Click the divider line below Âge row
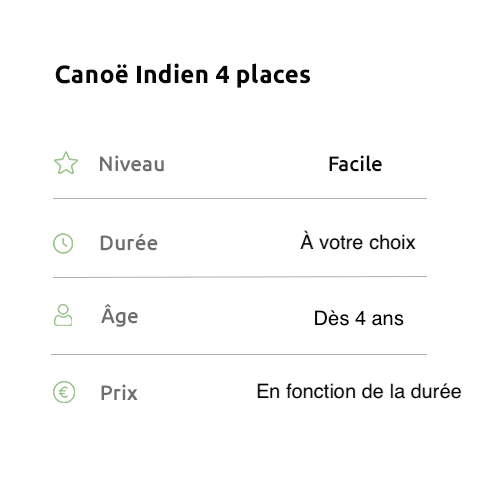Viewport: 500px width, 500px height. point(239,354)
